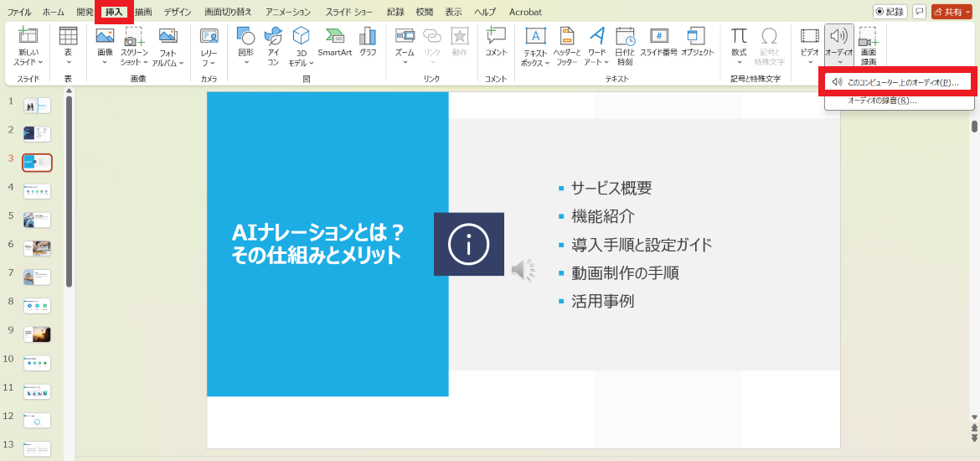Expand the New Slide dropdown arrow

click(41, 63)
